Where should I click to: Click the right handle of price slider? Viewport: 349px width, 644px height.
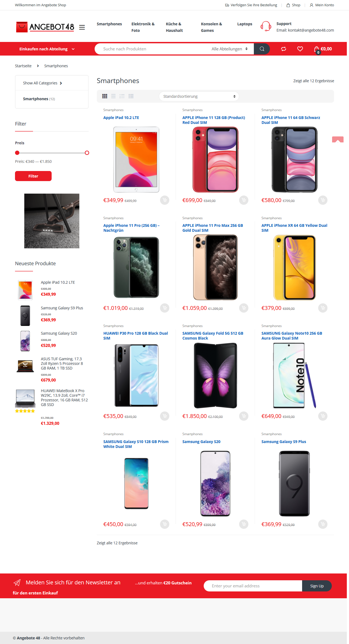point(87,153)
